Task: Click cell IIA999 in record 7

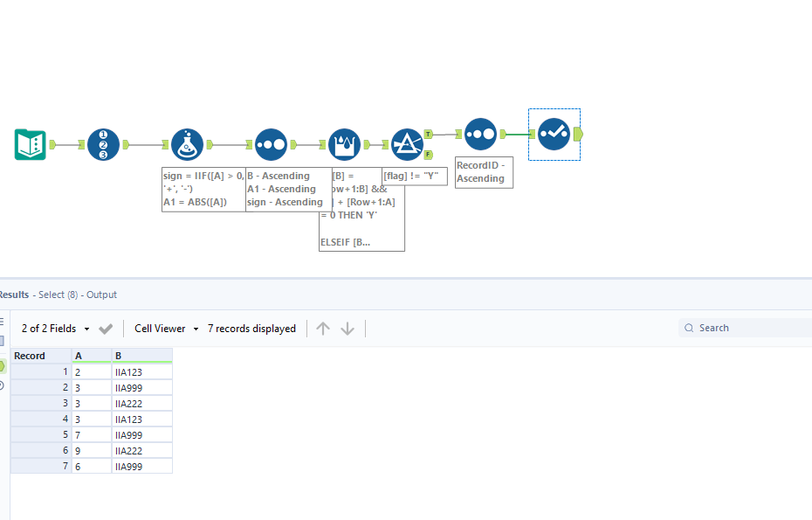Action: click(142, 467)
